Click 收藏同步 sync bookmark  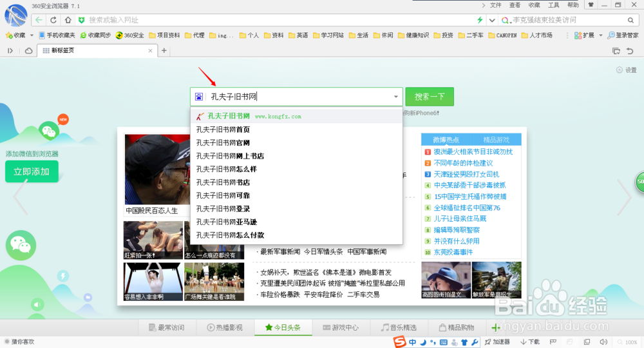coord(95,35)
